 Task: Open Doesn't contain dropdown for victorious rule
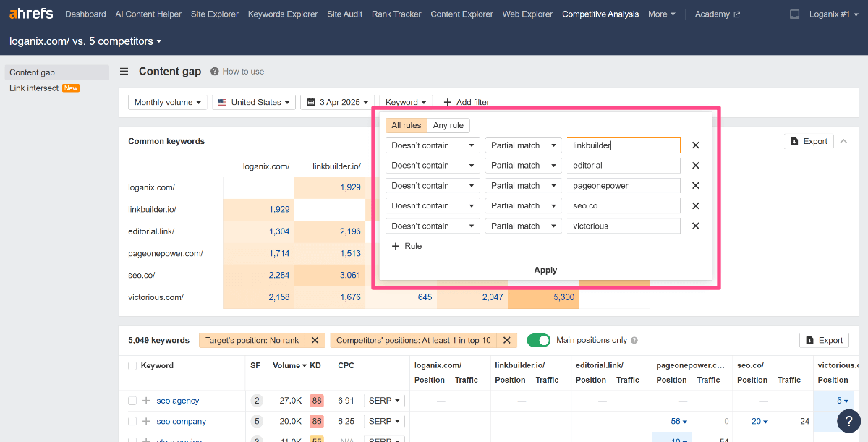433,226
